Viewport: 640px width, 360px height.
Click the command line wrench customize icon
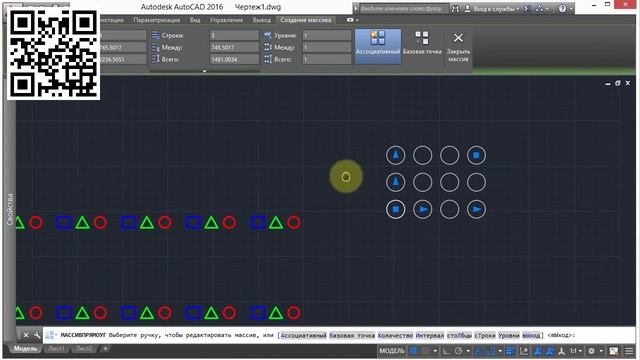tap(37, 335)
